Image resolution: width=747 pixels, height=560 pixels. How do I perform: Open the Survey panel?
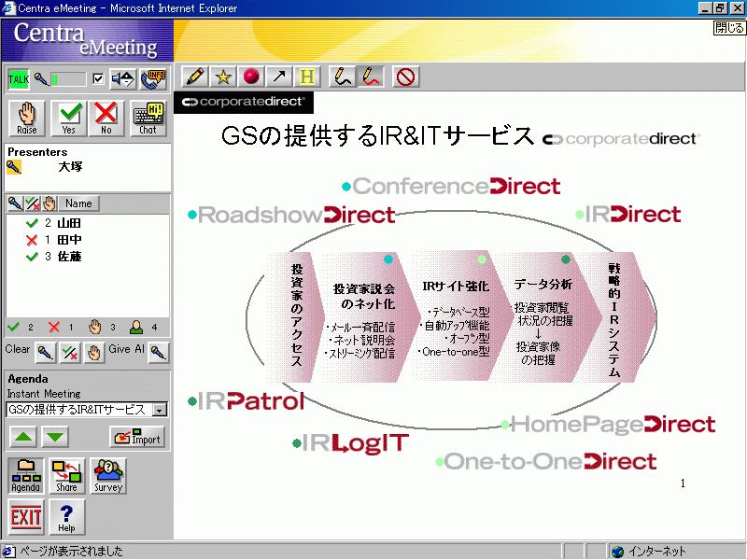[108, 475]
